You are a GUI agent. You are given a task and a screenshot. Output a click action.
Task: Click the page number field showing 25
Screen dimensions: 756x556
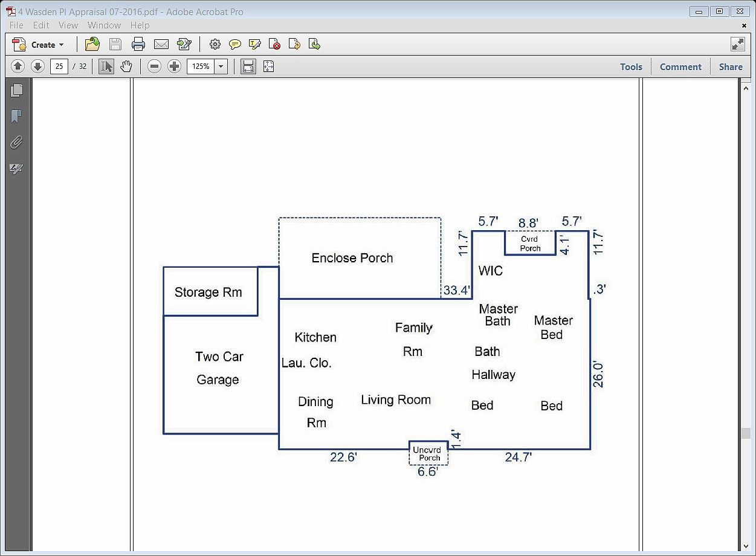pyautogui.click(x=59, y=66)
